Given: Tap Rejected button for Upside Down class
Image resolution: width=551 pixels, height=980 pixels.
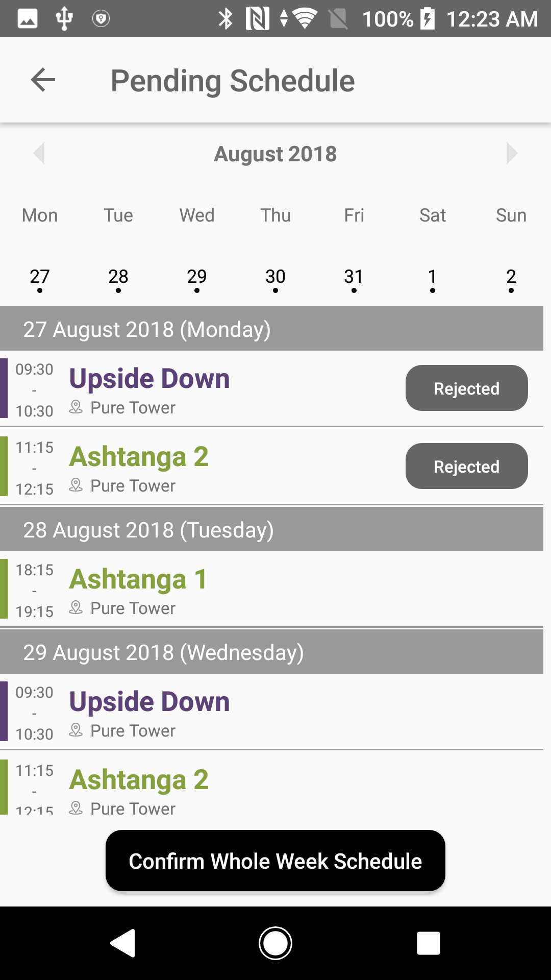Looking at the screenshot, I should (466, 388).
